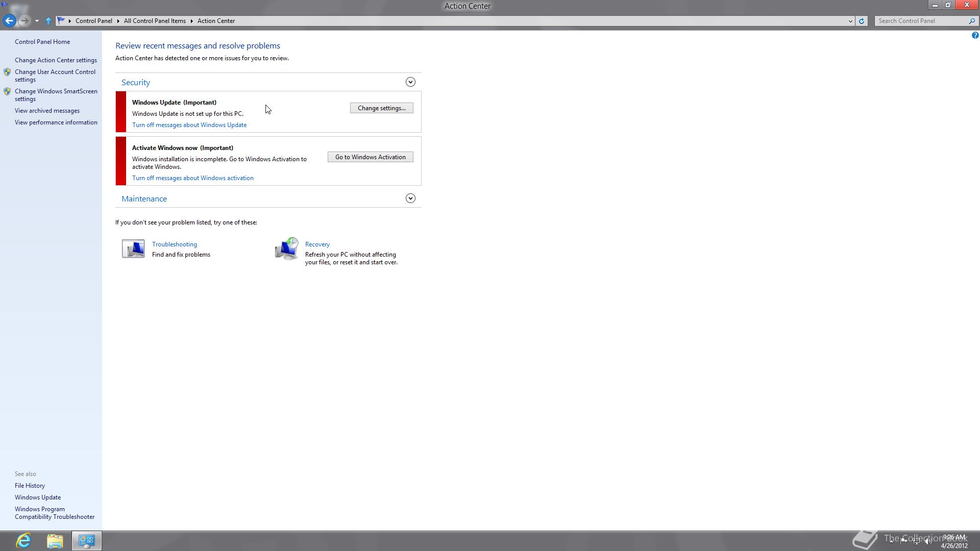Open the address bar history dropdown
980x551 pixels.
coord(850,21)
